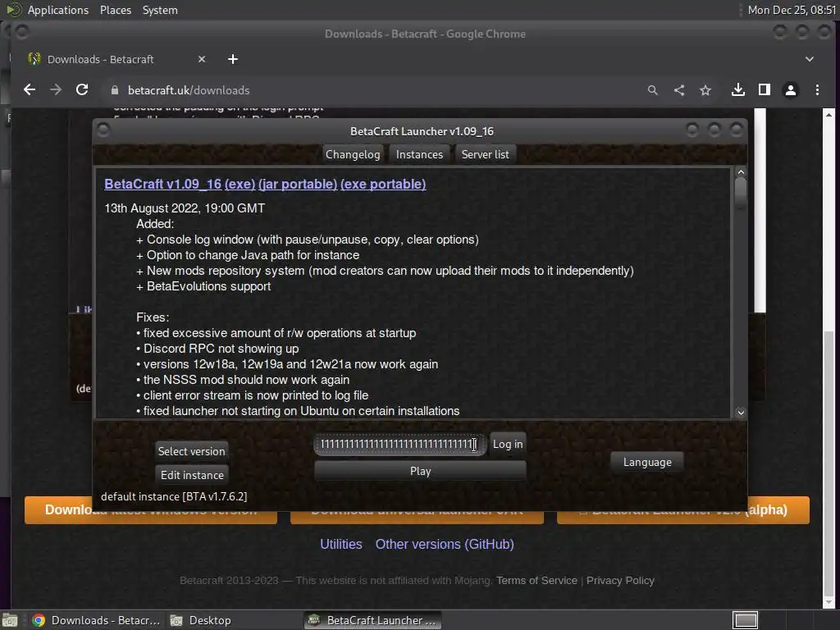Select the Downloads - Betacraft tab

pyautogui.click(x=115, y=59)
